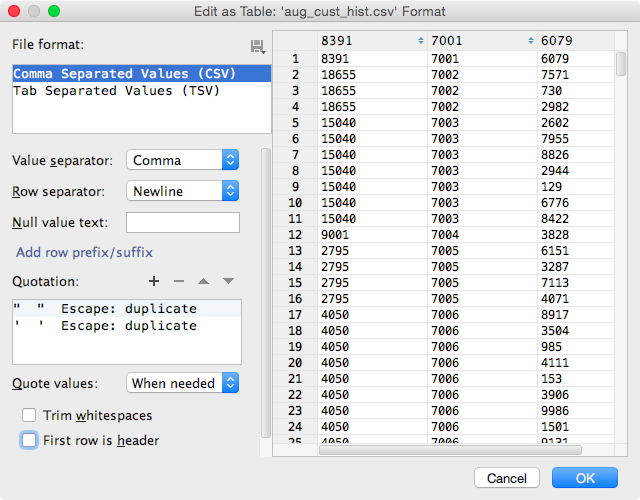This screenshot has height=500, width=640.
Task: Click cell 985 in row 19
Action: tap(576, 347)
